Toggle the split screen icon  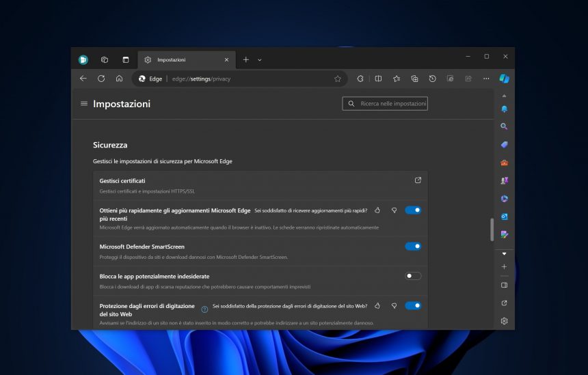click(378, 79)
